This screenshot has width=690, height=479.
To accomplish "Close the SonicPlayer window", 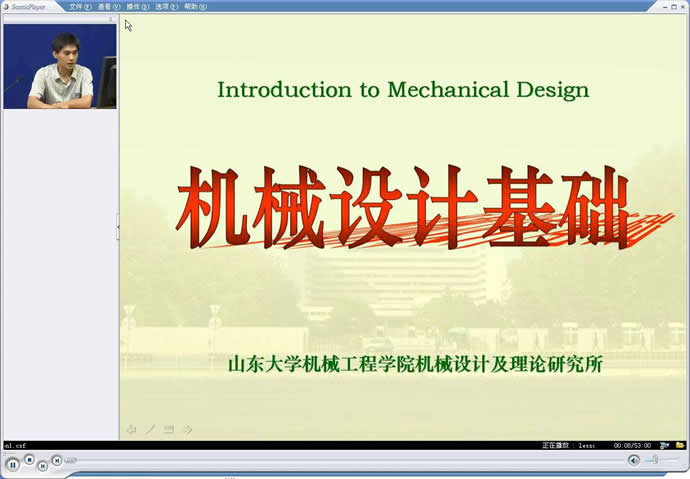I will [x=682, y=7].
